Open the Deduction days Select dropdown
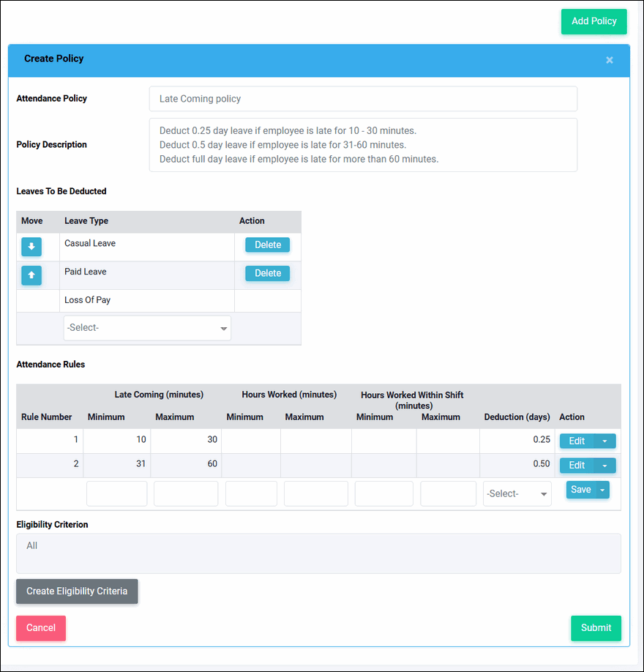644x672 pixels. tap(517, 494)
